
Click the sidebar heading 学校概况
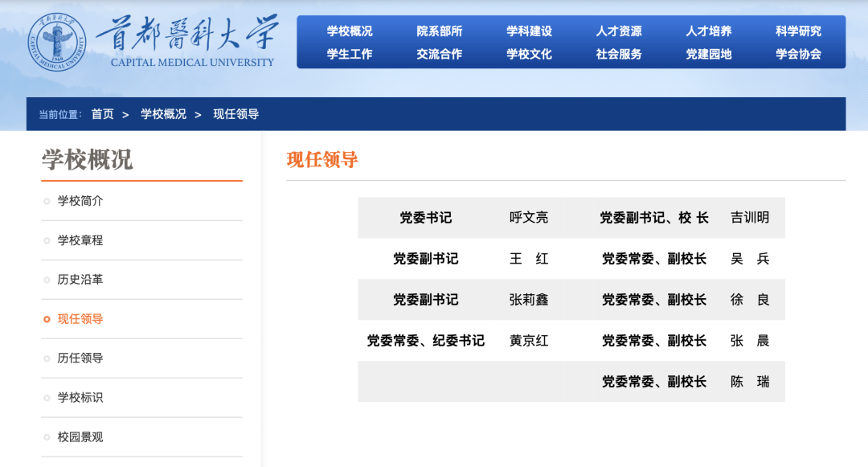[x=87, y=160]
